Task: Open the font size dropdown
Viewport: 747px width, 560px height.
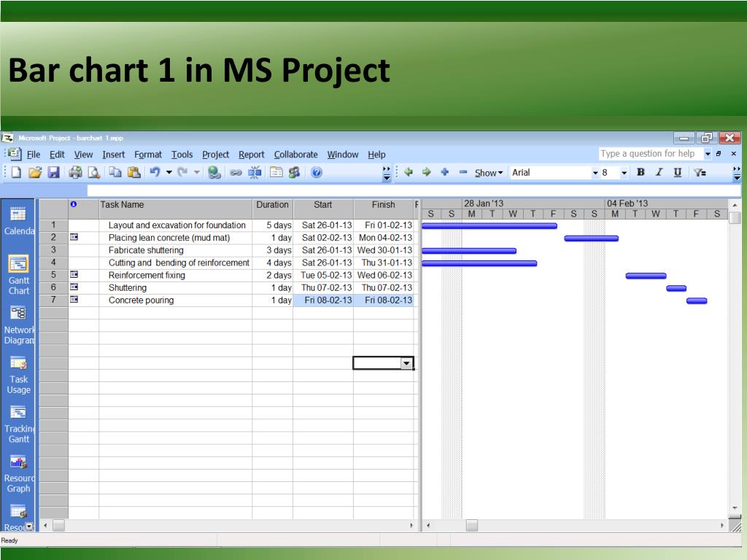Action: (x=624, y=173)
